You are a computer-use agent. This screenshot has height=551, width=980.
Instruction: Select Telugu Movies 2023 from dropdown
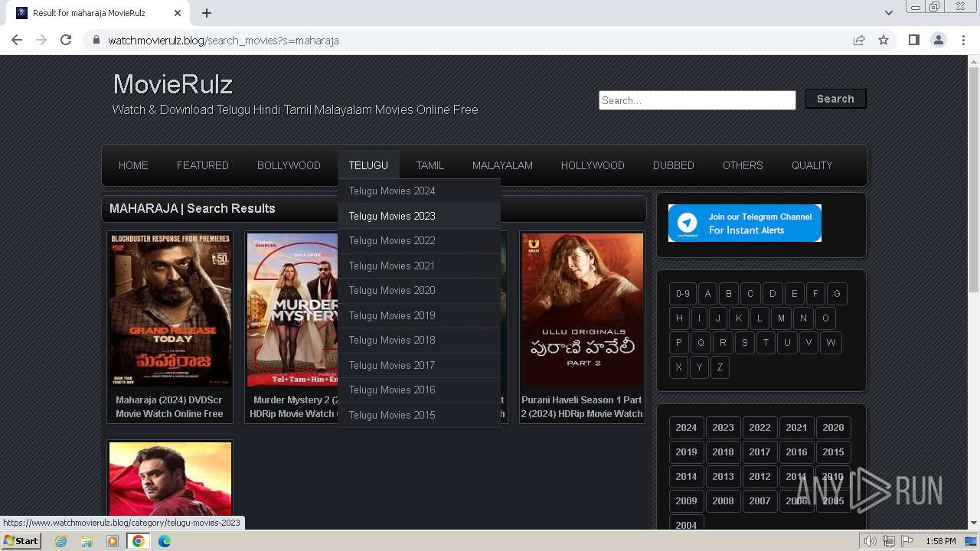click(419, 216)
